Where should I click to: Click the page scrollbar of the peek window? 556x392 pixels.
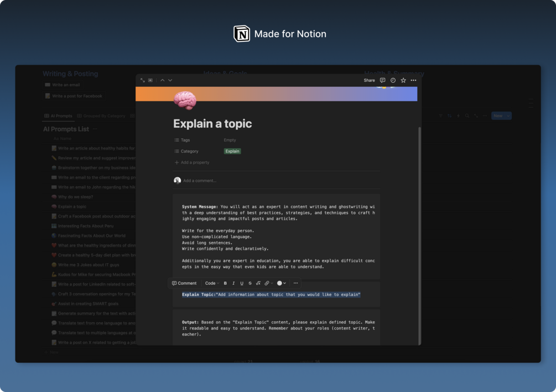[419, 236]
